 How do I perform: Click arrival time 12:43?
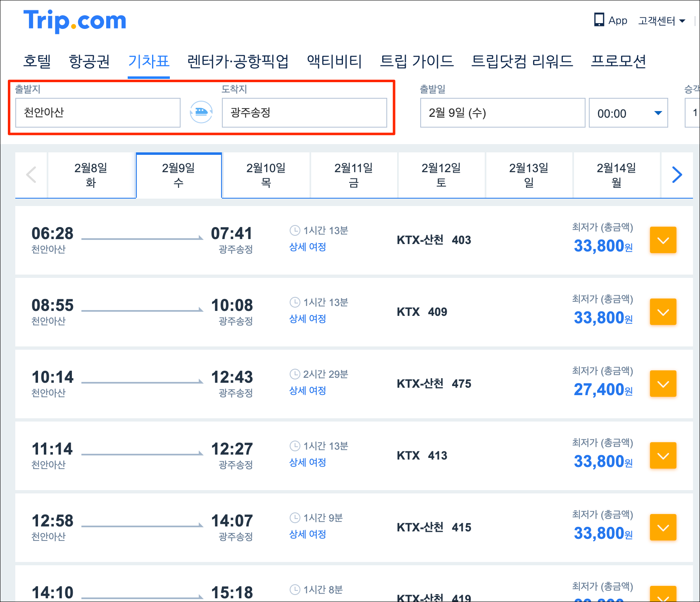tap(232, 377)
